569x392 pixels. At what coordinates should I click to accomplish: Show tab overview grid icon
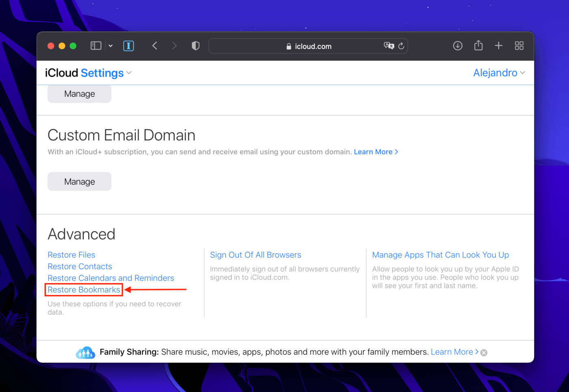click(x=519, y=46)
